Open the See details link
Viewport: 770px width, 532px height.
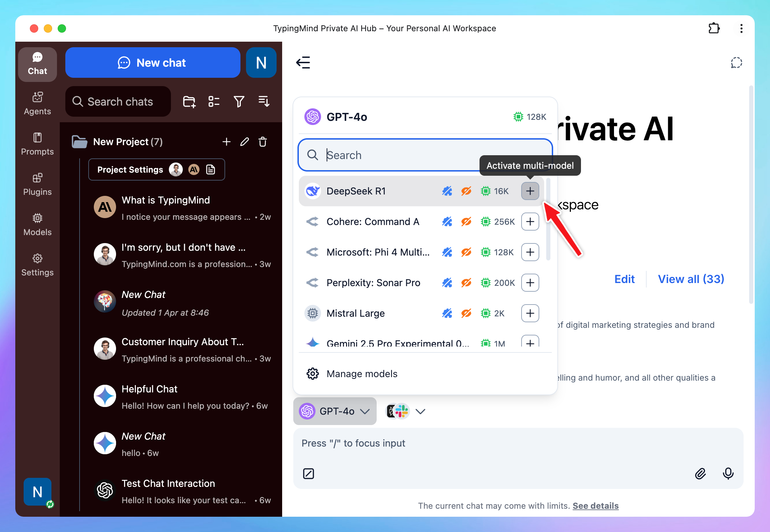click(x=596, y=506)
